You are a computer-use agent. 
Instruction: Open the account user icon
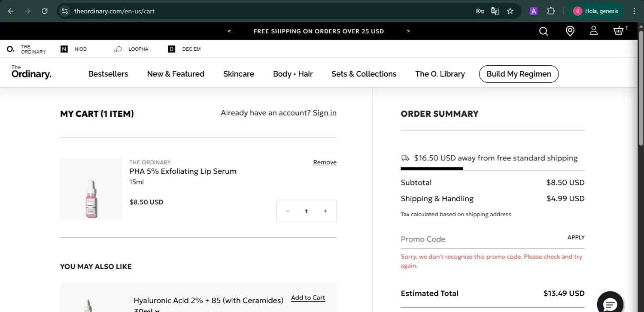click(594, 30)
